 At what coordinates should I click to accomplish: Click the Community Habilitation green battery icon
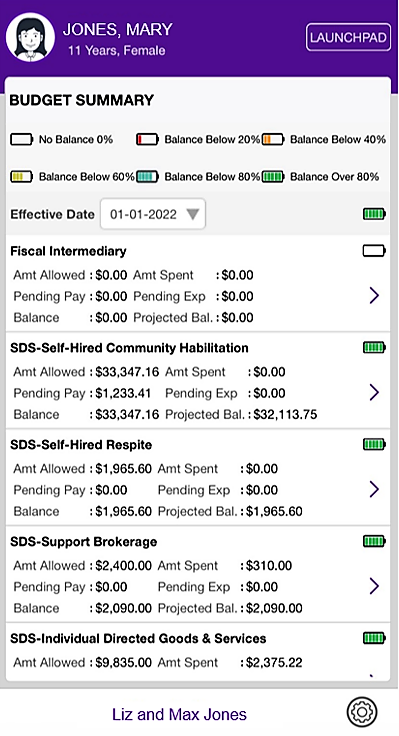[x=374, y=347]
